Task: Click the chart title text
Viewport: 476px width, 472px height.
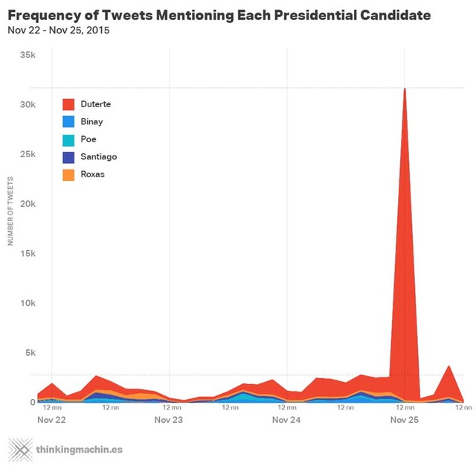Action: point(219,16)
